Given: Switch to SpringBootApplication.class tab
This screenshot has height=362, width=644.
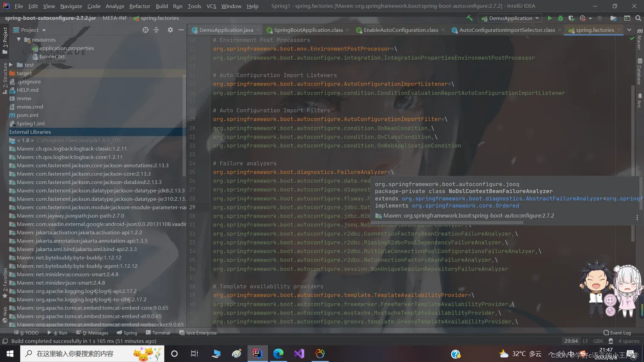Looking at the screenshot, I should pyautogui.click(x=308, y=30).
